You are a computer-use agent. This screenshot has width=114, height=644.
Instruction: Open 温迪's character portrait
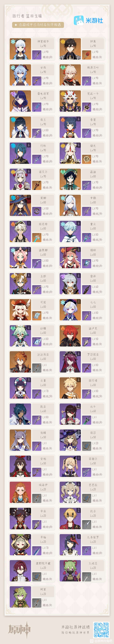[70, 179]
